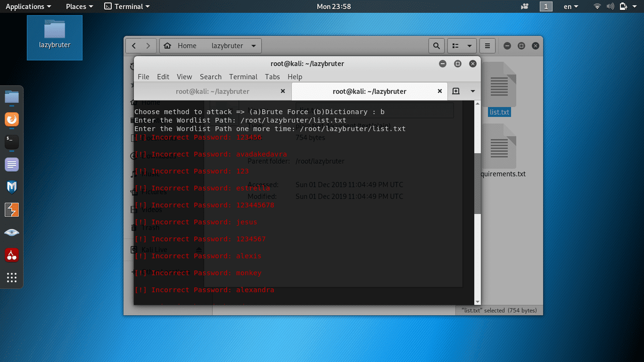Click 'Incorrect Password: 123456' line

click(198, 137)
